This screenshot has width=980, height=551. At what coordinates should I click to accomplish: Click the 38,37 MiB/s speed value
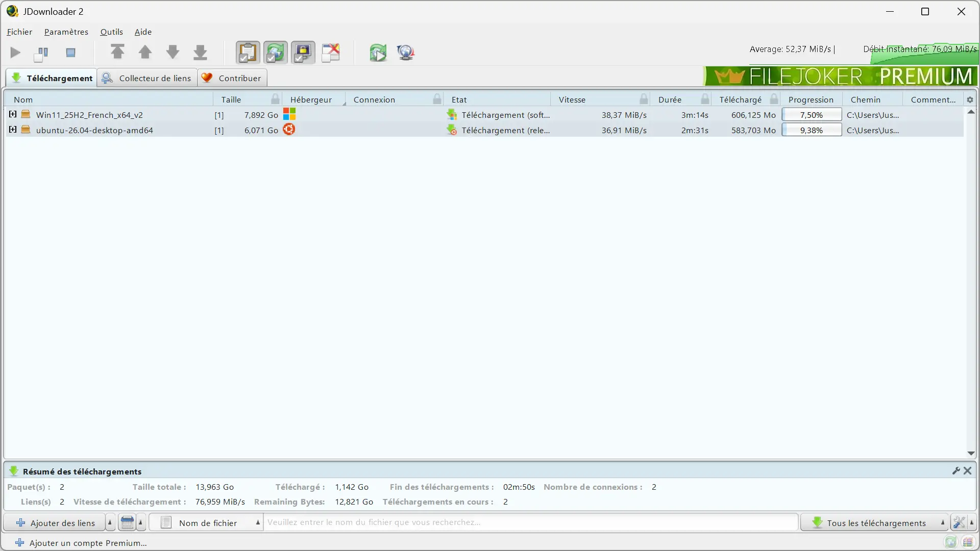tap(624, 115)
